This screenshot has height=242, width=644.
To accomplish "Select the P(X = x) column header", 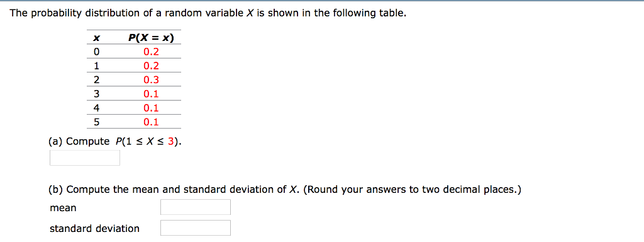I will click(151, 38).
